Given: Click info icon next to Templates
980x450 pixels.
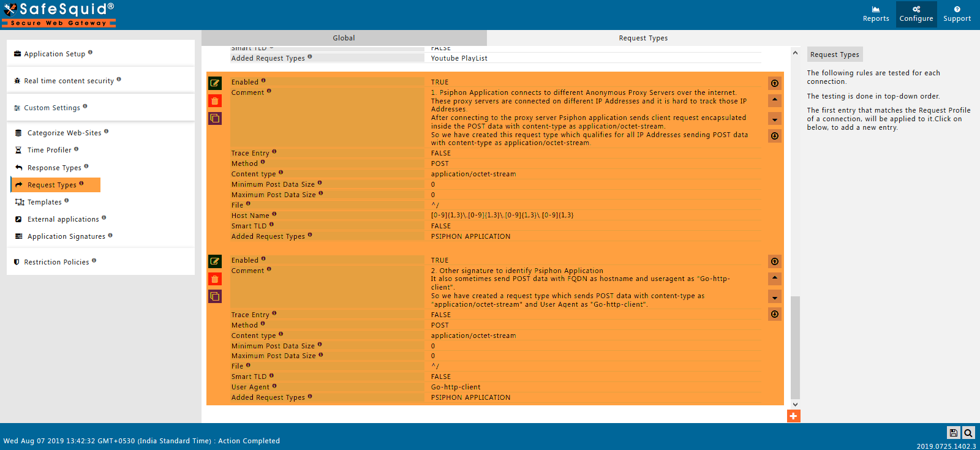Looking at the screenshot, I should click(x=66, y=201).
